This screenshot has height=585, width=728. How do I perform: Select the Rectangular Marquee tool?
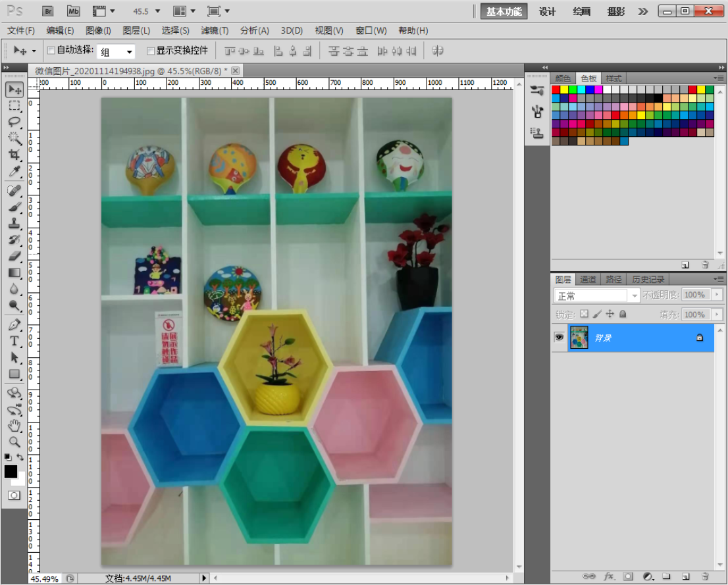coord(14,105)
